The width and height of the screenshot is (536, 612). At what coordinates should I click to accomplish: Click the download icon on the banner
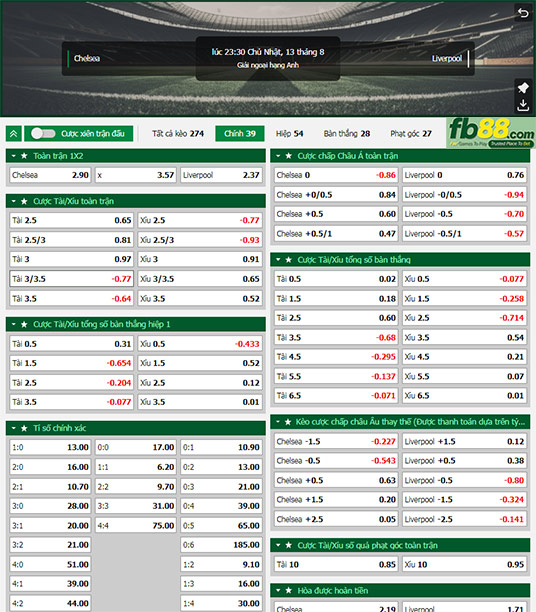pyautogui.click(x=523, y=105)
